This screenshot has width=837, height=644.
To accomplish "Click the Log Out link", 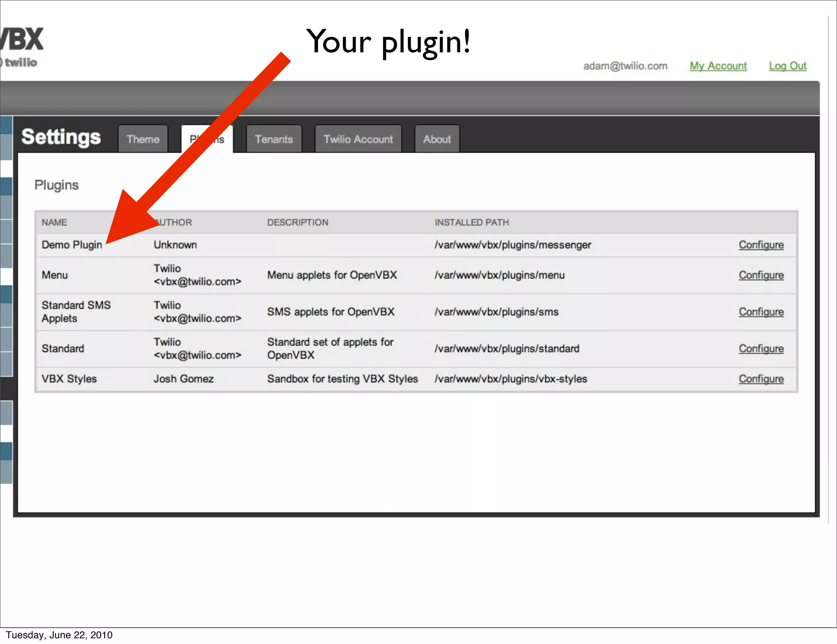I will click(788, 66).
